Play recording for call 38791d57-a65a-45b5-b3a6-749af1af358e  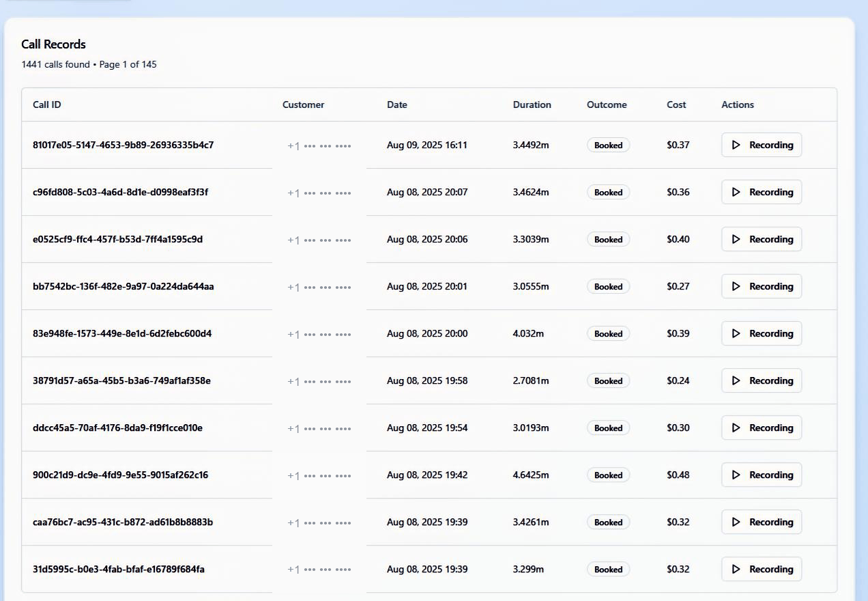coord(761,380)
